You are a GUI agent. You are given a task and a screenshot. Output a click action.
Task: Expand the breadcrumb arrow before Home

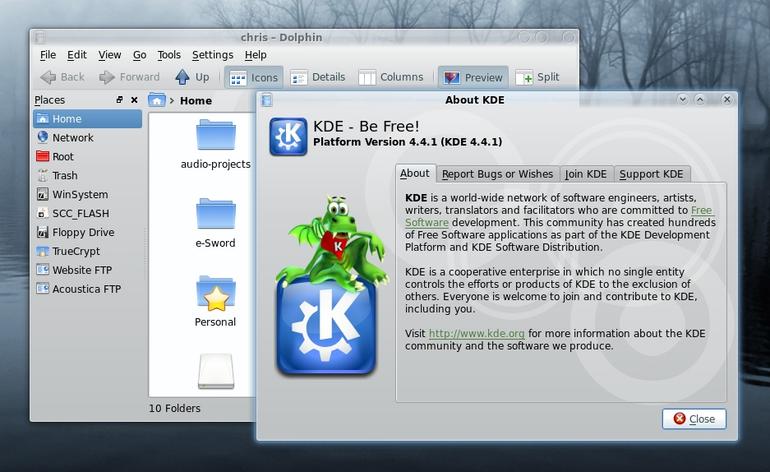pos(172,101)
